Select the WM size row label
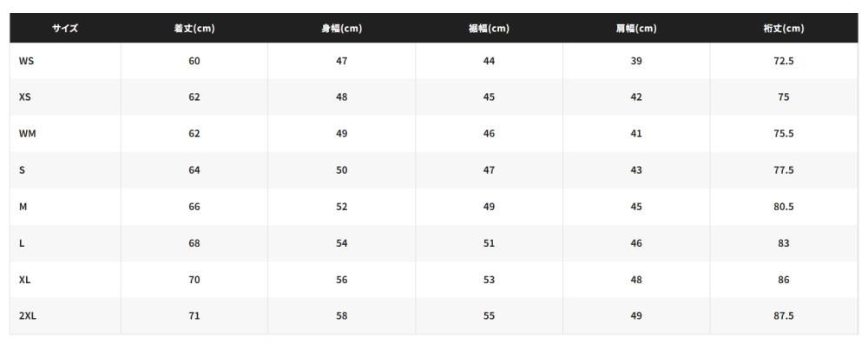868x344 pixels. click(27, 134)
